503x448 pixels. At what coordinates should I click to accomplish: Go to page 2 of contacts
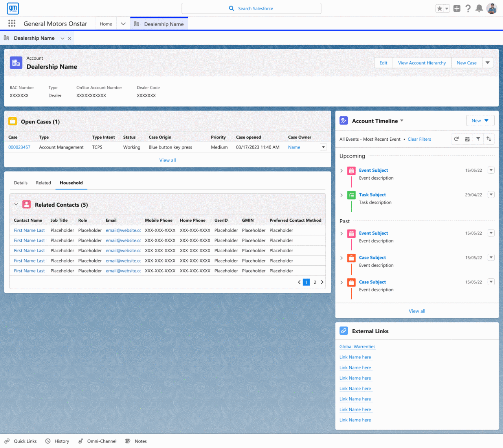pyautogui.click(x=315, y=282)
